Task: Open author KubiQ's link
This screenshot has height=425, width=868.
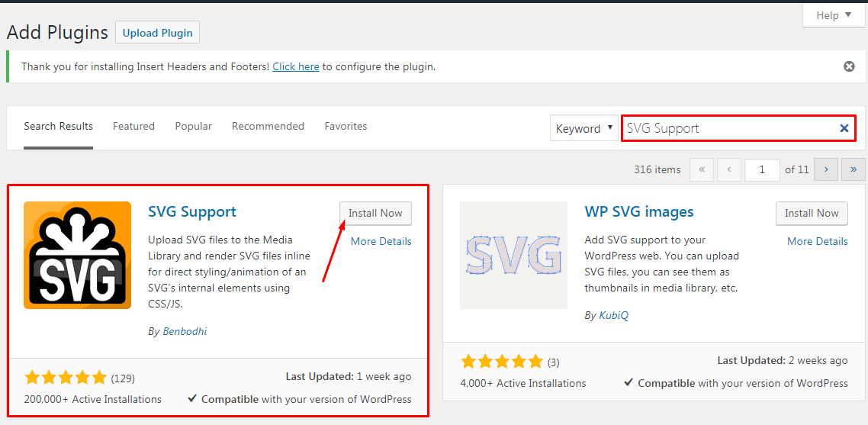Action: tap(614, 315)
